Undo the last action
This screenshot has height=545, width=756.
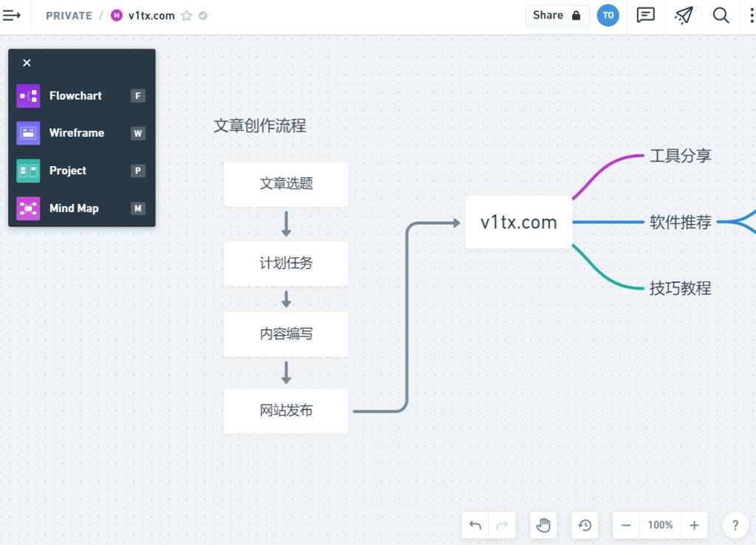pos(475,525)
